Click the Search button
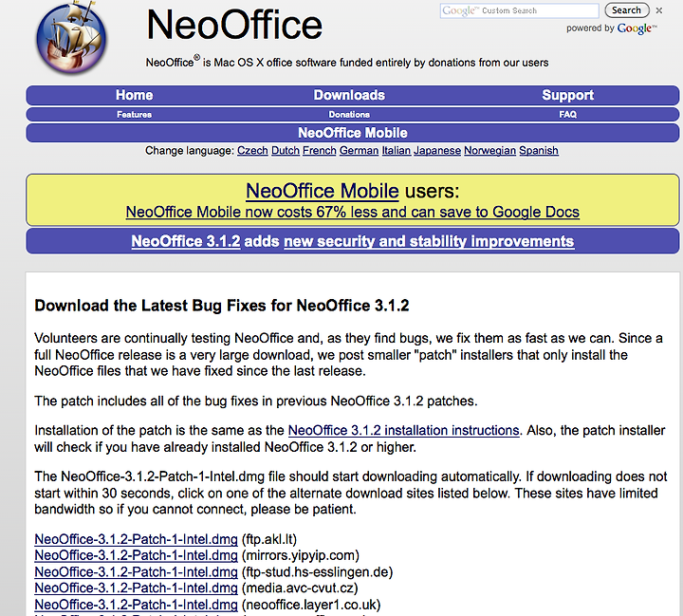Image resolution: width=683 pixels, height=616 pixels. click(x=626, y=10)
